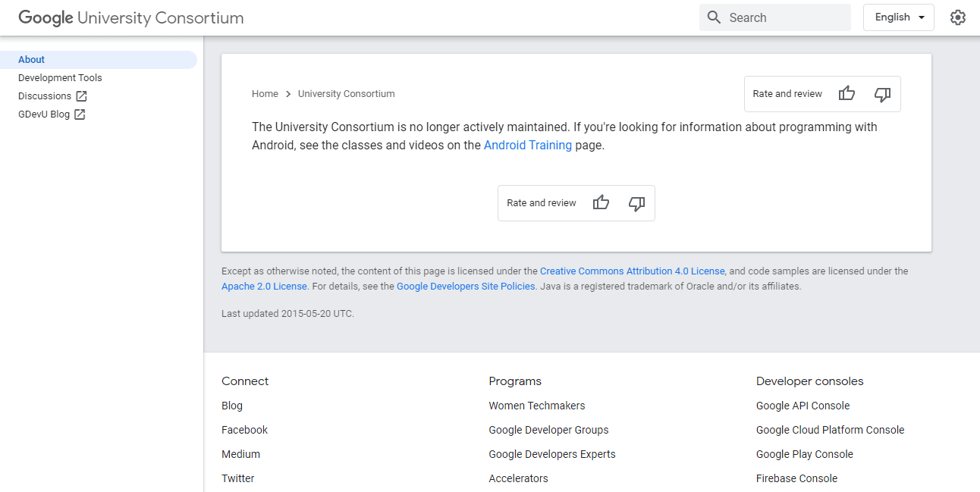Click the external link icon beside Discussions
980x492 pixels.
(81, 96)
